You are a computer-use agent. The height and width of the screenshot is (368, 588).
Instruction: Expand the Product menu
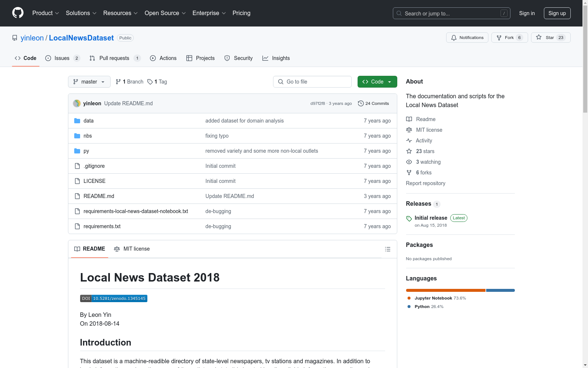point(46,13)
